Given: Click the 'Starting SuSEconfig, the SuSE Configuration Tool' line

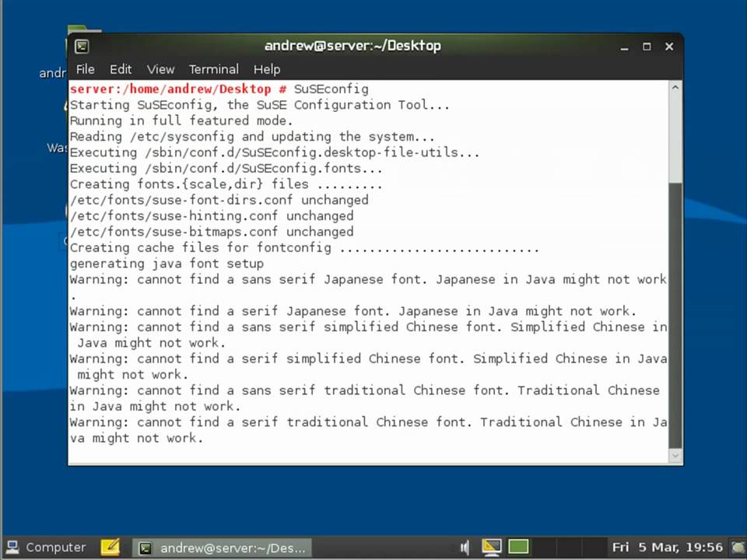Looking at the screenshot, I should tap(260, 105).
